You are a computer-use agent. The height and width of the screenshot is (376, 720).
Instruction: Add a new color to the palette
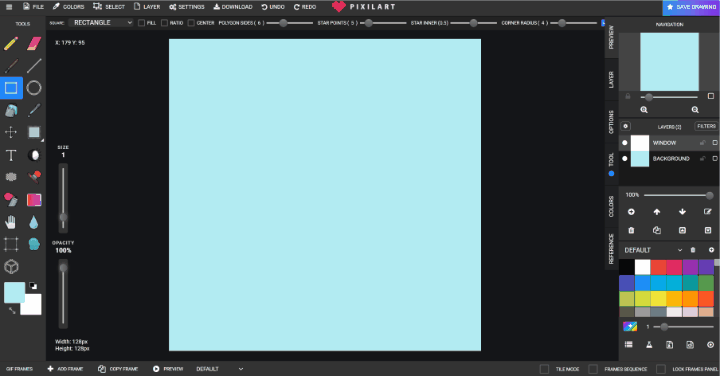click(711, 250)
